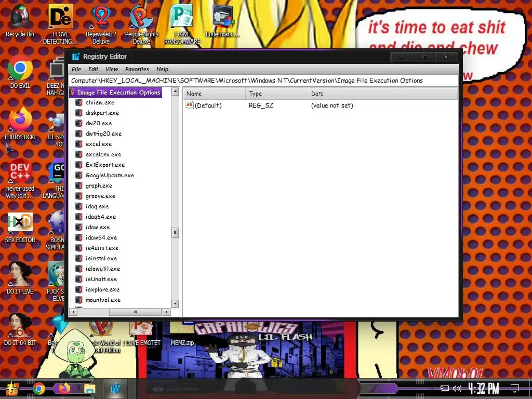This screenshot has height=399, width=532.
Task: Click the Start button on taskbar
Action: (x=12, y=389)
